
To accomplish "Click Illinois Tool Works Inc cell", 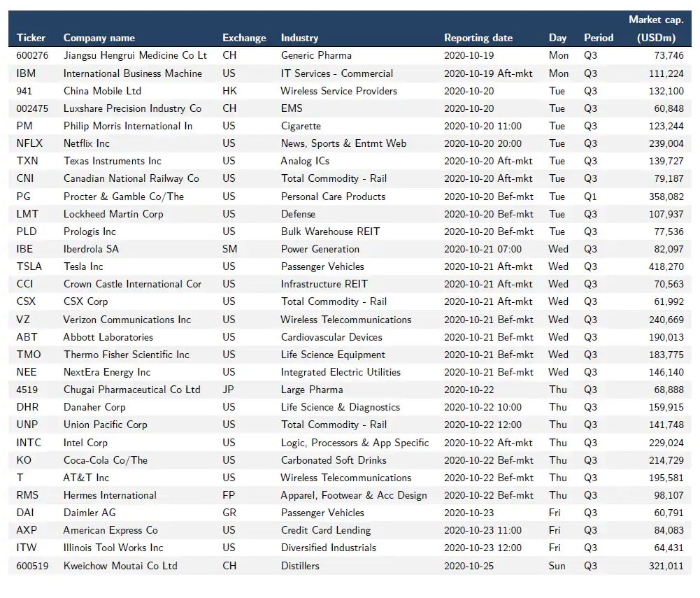I will click(x=113, y=548).
